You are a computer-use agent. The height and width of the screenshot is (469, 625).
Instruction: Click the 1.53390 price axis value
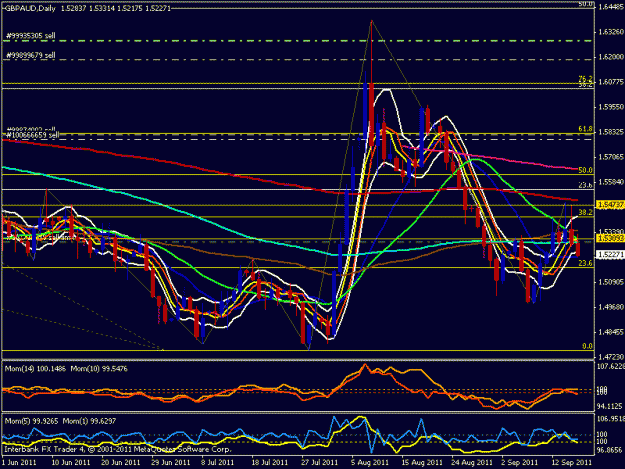(x=610, y=232)
